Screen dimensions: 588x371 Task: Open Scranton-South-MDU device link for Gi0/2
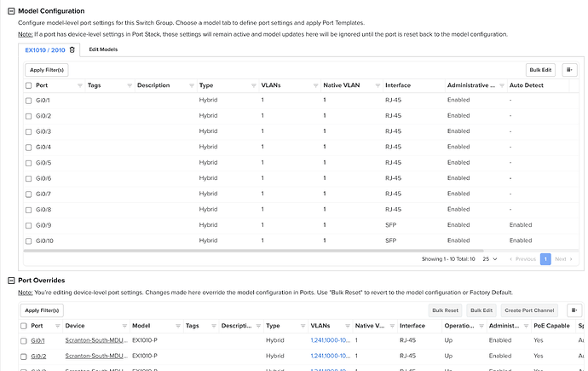coord(96,356)
